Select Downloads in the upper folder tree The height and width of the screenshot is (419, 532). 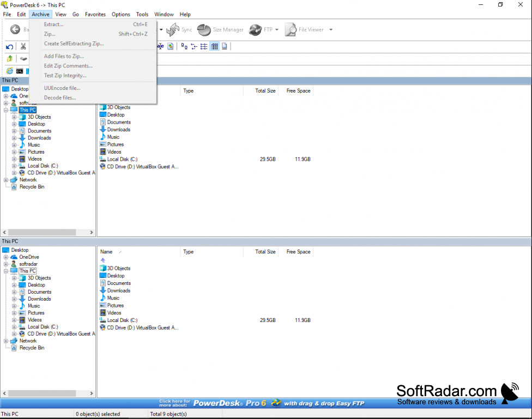pos(39,138)
